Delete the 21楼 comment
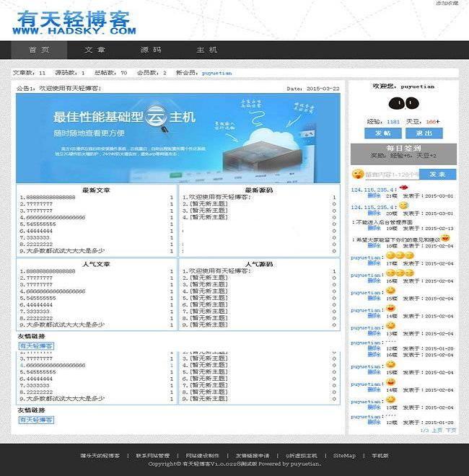Screen dimensions: 469x476 [373, 195]
